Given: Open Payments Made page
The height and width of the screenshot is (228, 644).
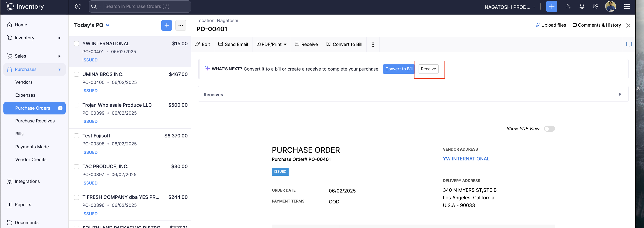Looking at the screenshot, I should pyautogui.click(x=32, y=147).
